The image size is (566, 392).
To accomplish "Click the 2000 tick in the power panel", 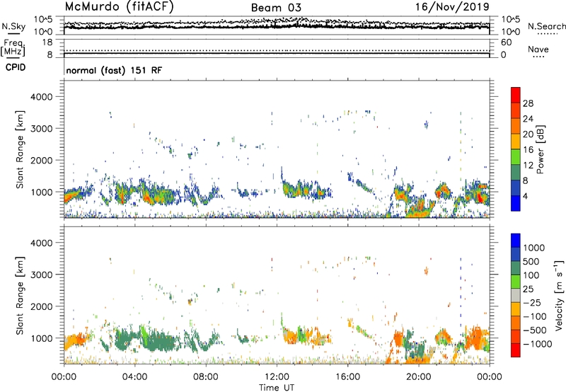I will [x=41, y=160].
